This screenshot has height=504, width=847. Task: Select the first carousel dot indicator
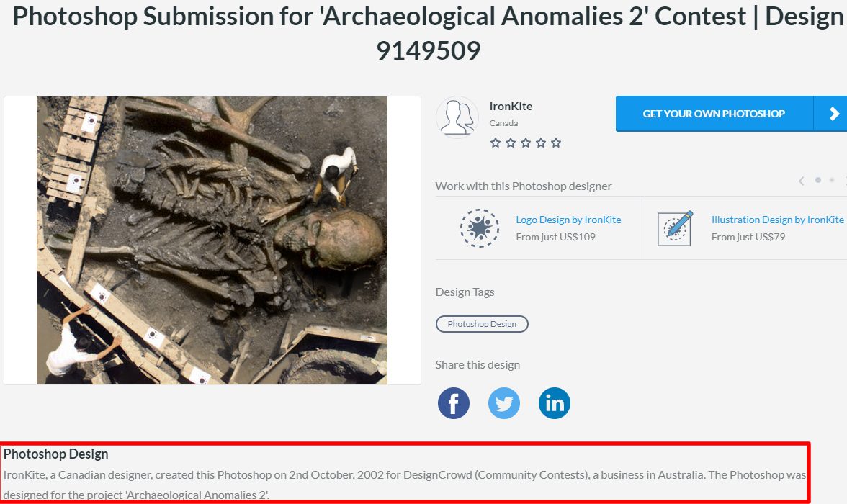[x=818, y=180]
